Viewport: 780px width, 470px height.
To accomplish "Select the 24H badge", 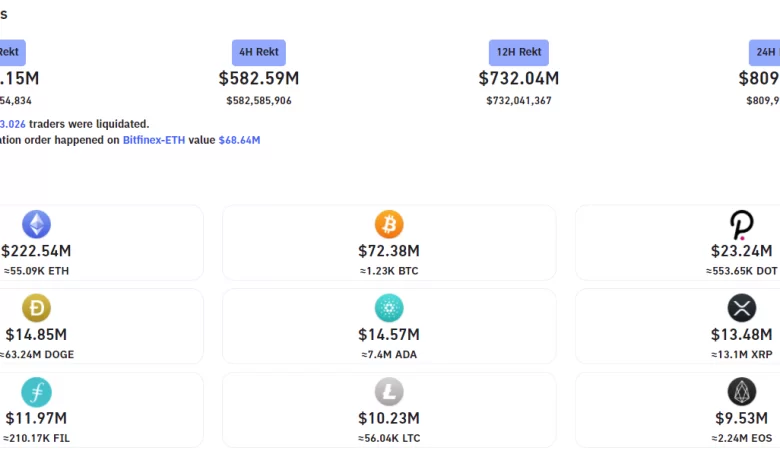I will [764, 52].
